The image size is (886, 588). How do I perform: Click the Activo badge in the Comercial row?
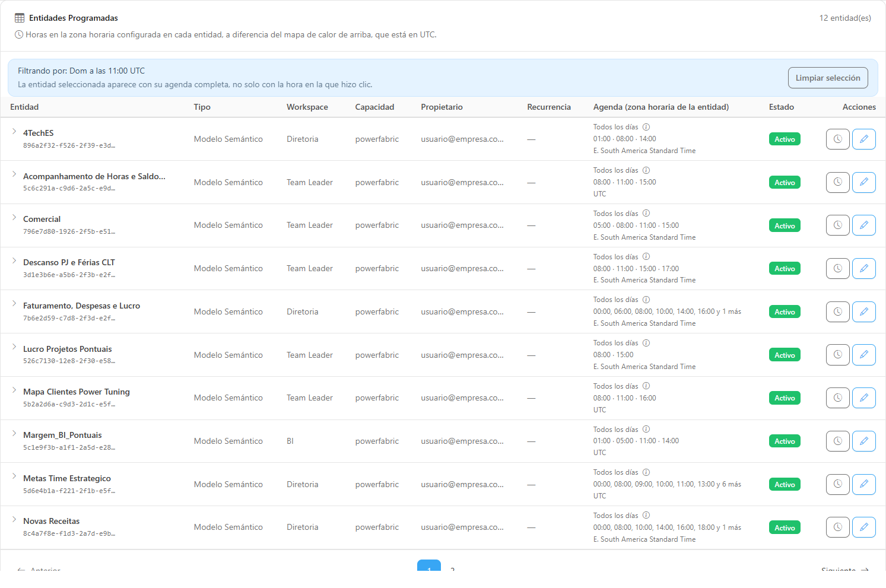point(785,225)
